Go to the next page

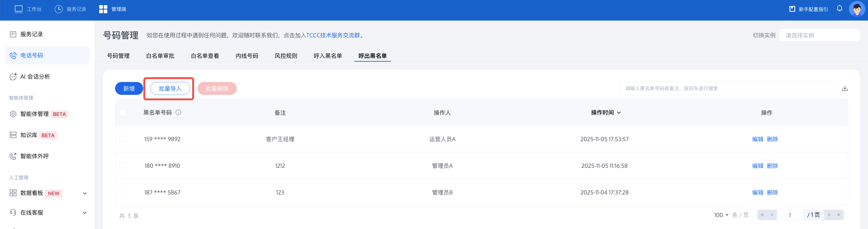829,215
